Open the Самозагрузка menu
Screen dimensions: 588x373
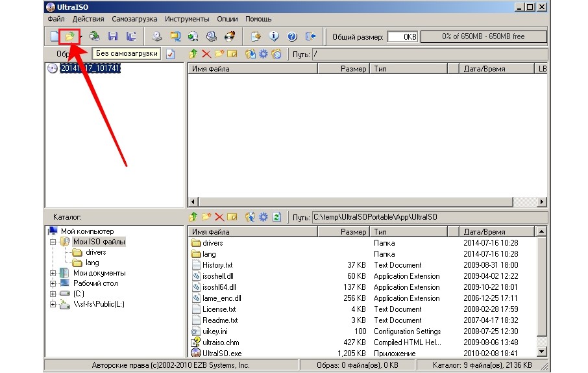pos(134,19)
